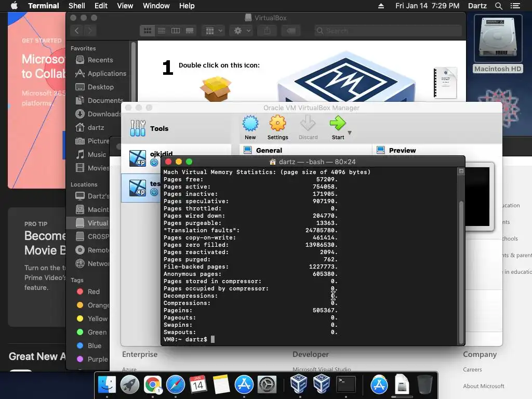532x399 pixels.
Task: Click the Preview section header
Action: [402, 150]
